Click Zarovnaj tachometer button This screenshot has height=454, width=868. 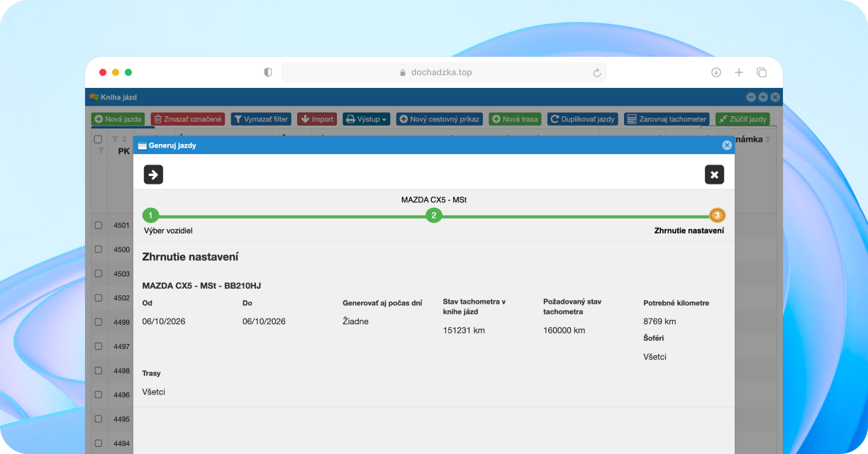click(x=667, y=119)
